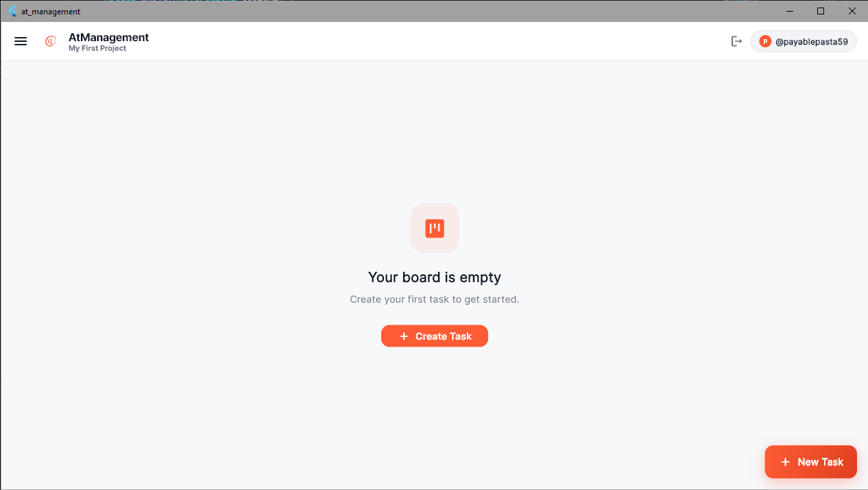Click the at_management window title text
Screen dimensions: 868x490
point(51,12)
